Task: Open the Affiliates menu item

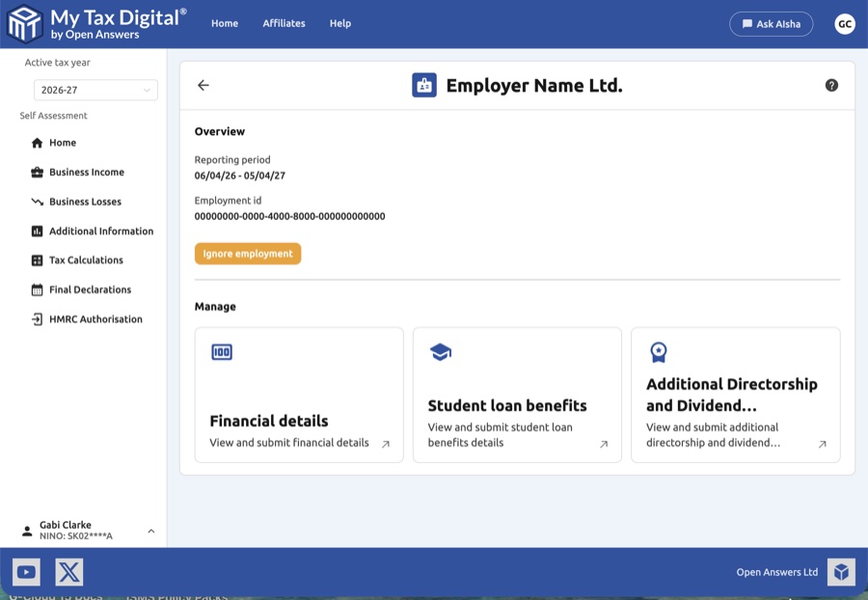Action: (x=284, y=23)
